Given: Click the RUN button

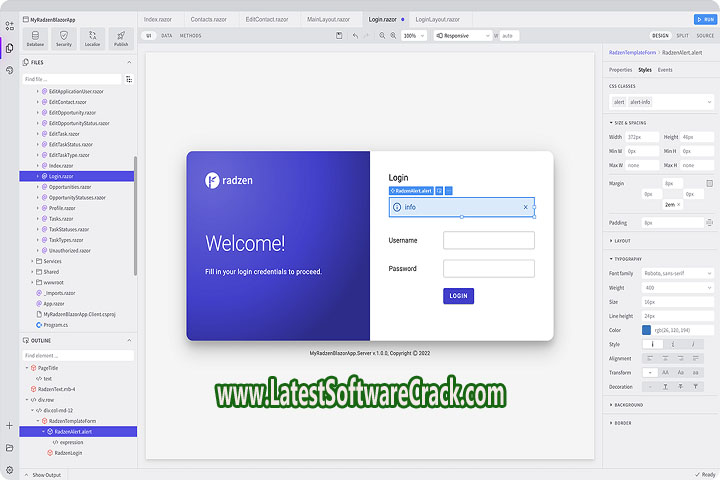Looking at the screenshot, I should coord(705,19).
